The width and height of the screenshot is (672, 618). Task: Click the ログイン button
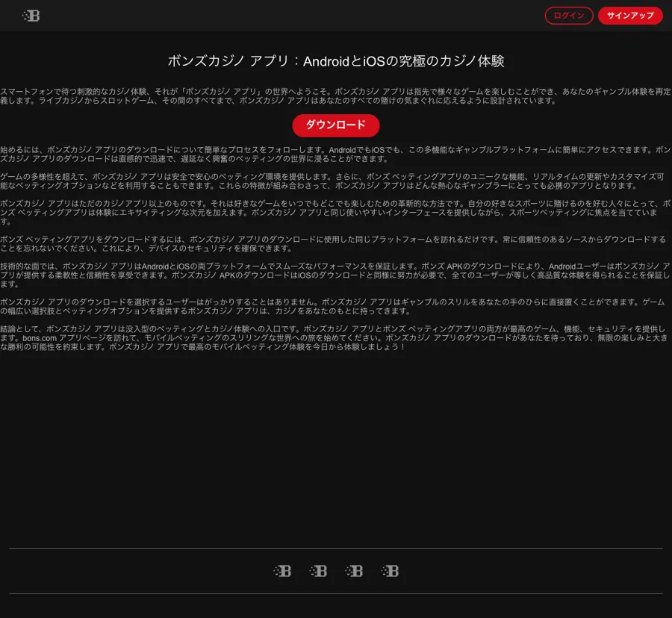(x=569, y=16)
